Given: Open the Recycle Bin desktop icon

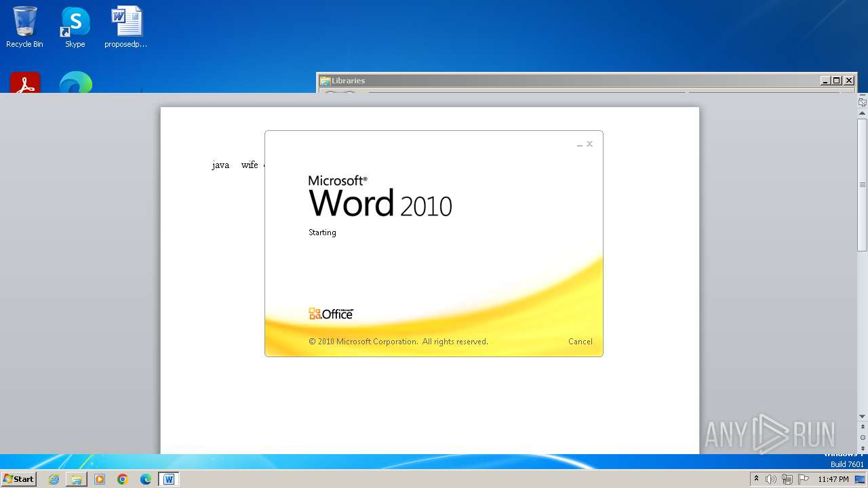Looking at the screenshot, I should (x=24, y=27).
